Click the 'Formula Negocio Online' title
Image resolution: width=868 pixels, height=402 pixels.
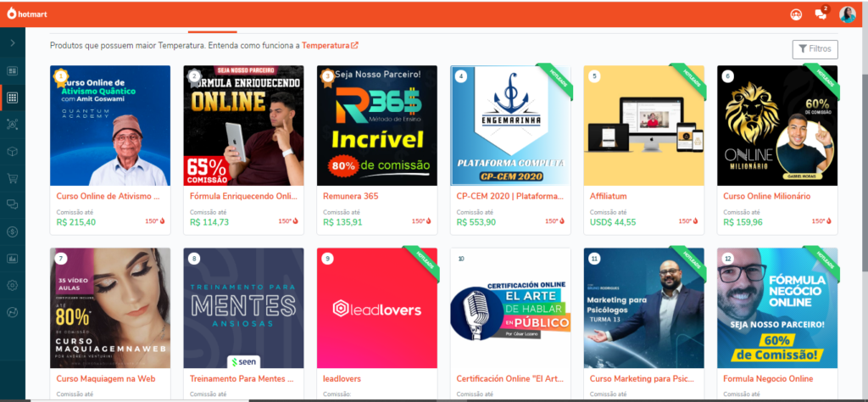[x=768, y=379]
